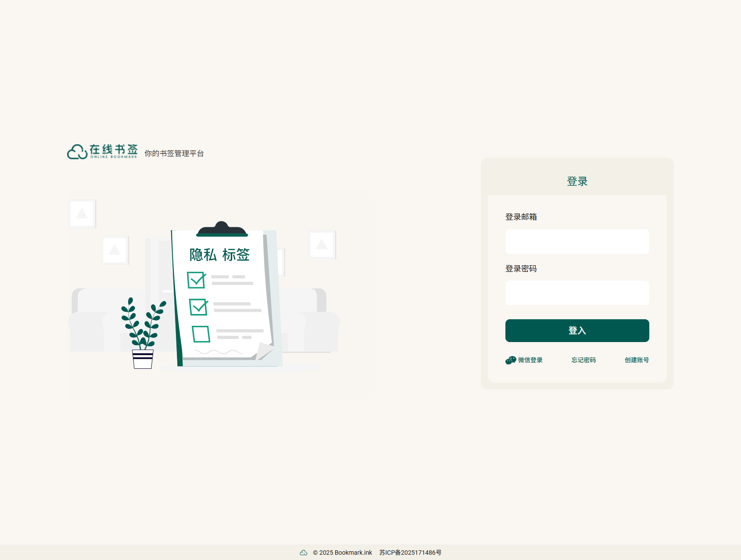Focus the 登录邮箱 email input field
Screen dimensions: 741x560
(577, 242)
